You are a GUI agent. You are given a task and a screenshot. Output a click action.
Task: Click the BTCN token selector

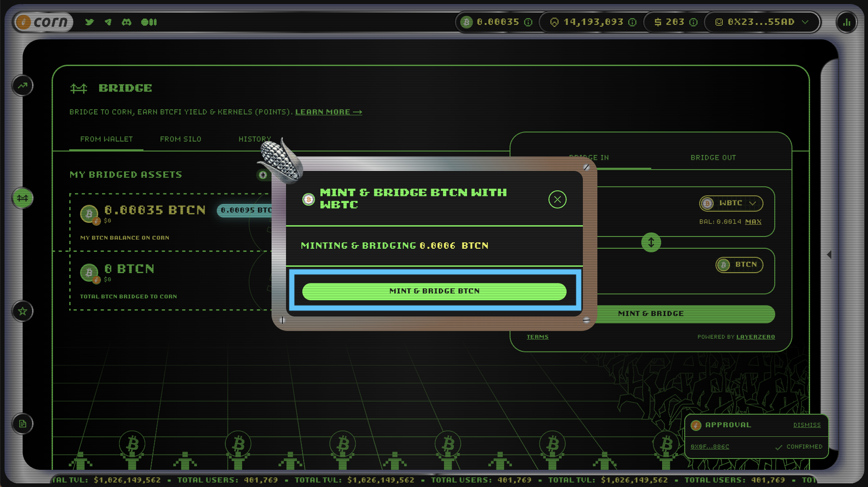[739, 265]
